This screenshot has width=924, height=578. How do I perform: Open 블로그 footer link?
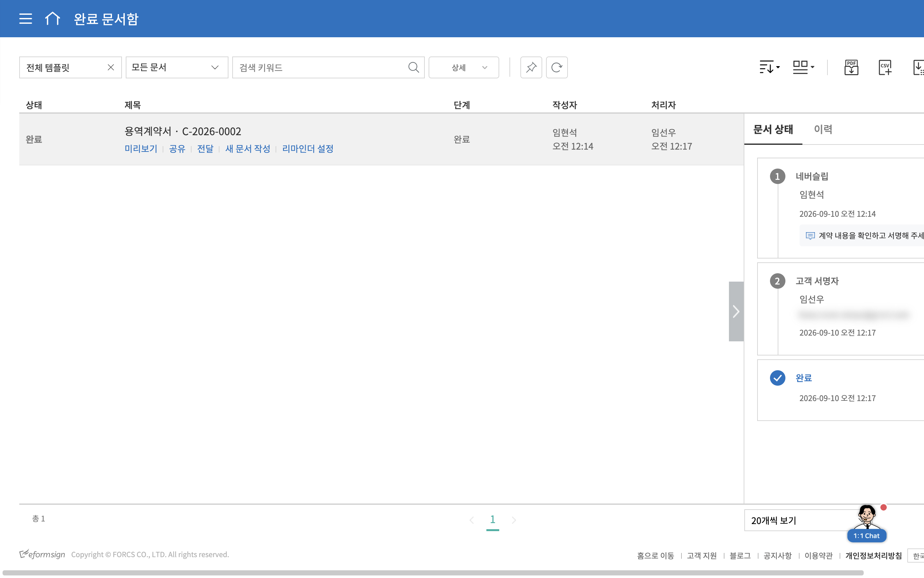[x=740, y=556]
